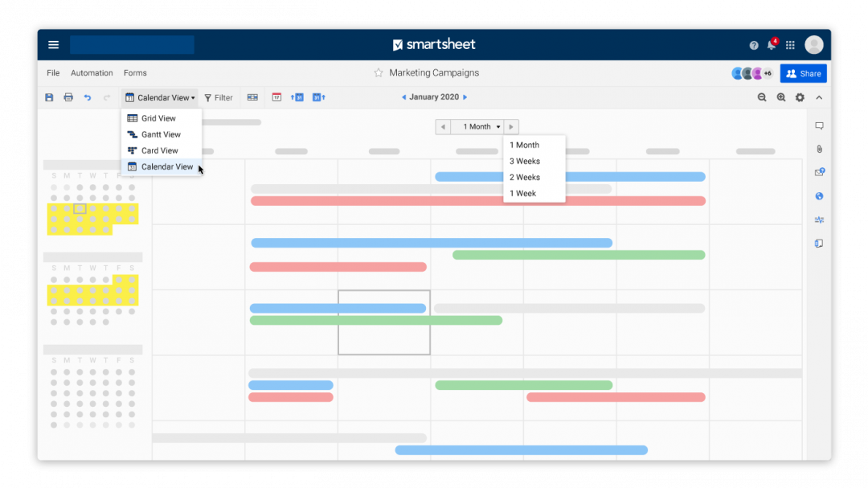This screenshot has width=868, height=488.
Task: View the Activity Log from the sidebar
Action: coord(819,219)
